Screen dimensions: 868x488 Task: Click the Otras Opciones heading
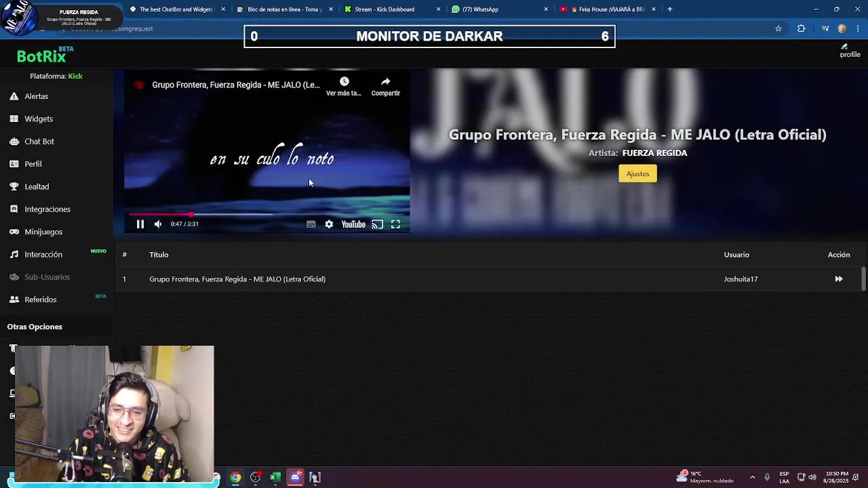point(35,327)
